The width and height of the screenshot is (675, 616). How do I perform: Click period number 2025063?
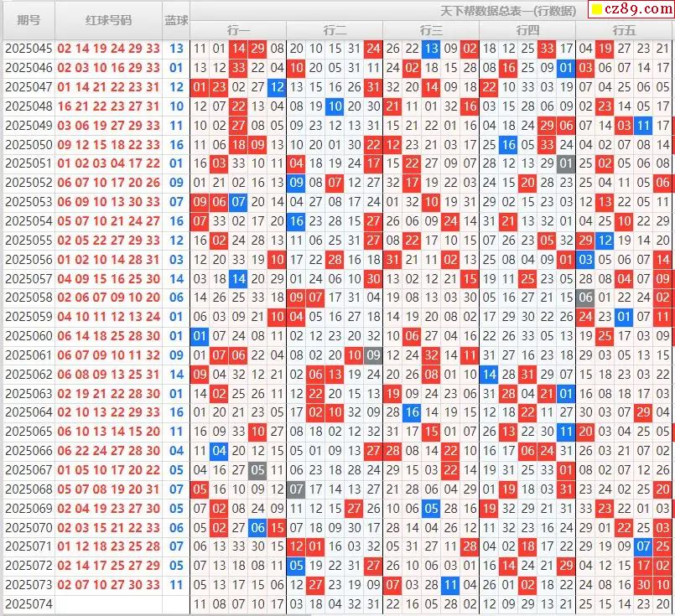coord(29,394)
